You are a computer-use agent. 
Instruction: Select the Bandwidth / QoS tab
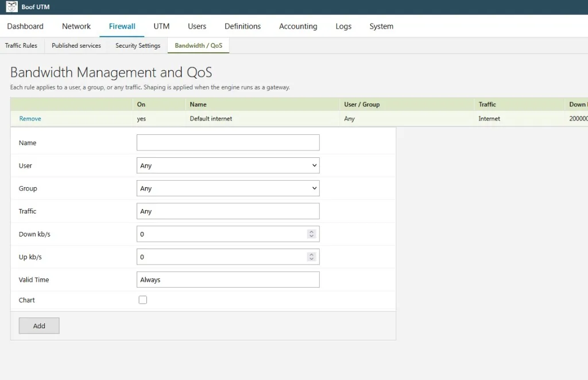tap(198, 45)
